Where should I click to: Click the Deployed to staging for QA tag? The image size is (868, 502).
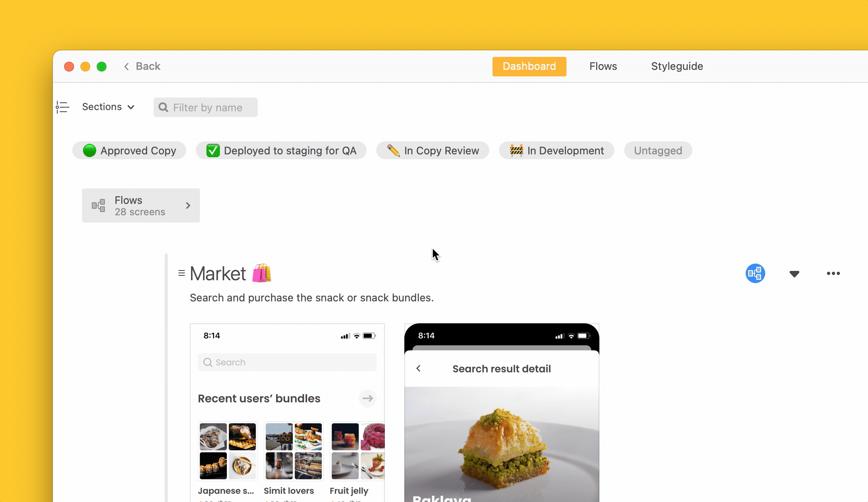point(281,150)
